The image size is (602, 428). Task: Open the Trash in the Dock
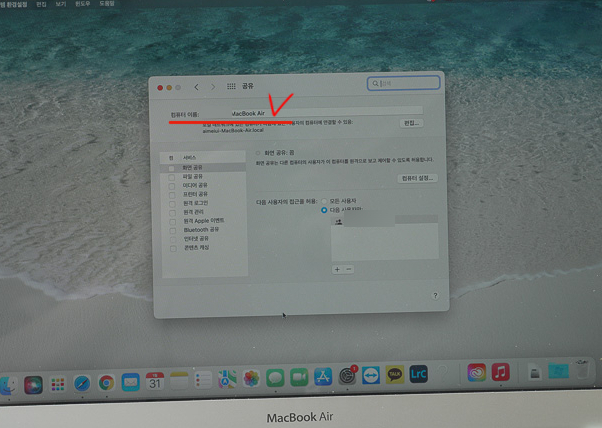pos(582,369)
